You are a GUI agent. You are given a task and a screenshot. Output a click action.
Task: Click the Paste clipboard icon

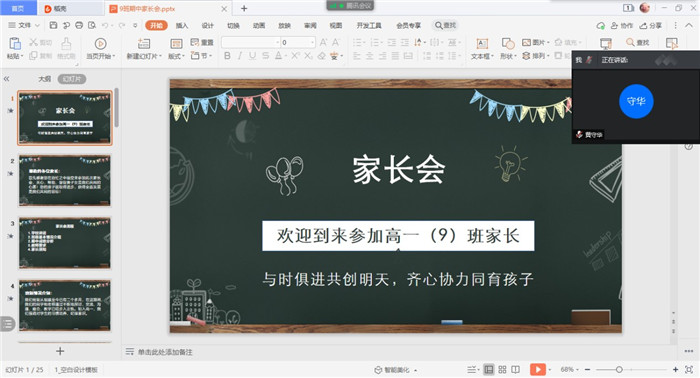click(x=15, y=44)
